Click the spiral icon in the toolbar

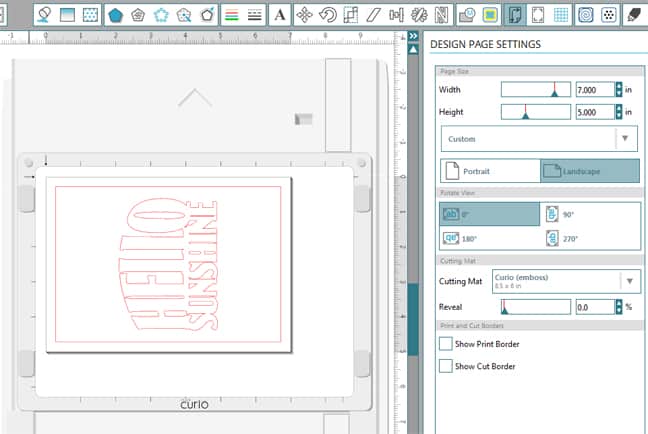click(586, 15)
